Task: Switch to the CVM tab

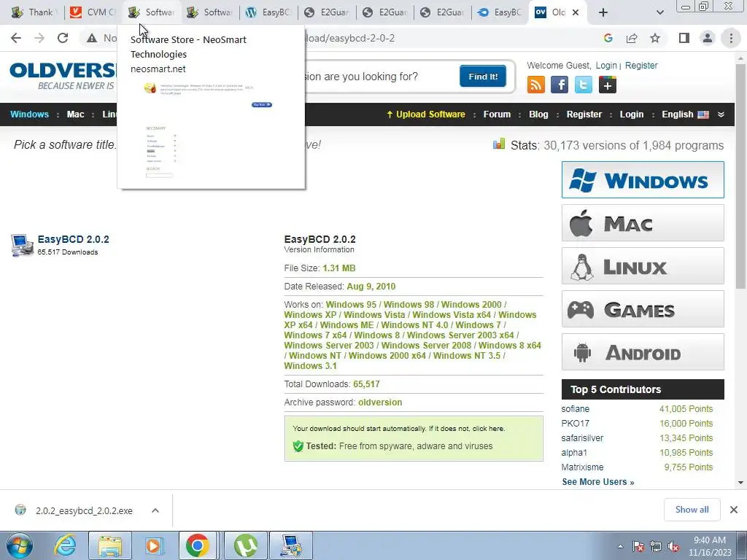Action: pos(93,12)
